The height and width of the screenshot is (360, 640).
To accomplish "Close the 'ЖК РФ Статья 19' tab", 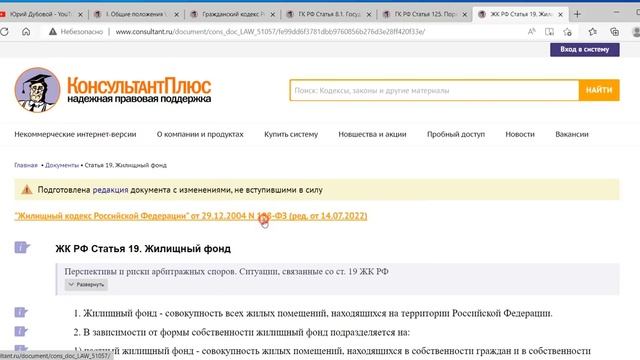I will tap(560, 14).
